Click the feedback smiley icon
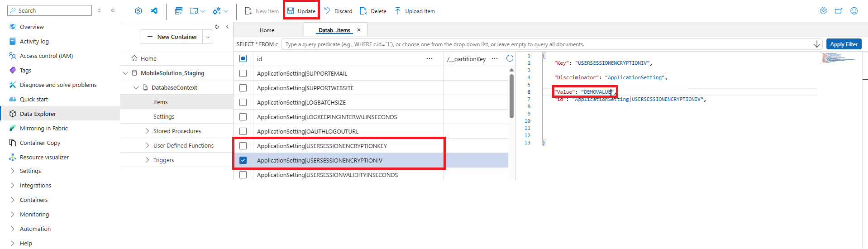 854,11
